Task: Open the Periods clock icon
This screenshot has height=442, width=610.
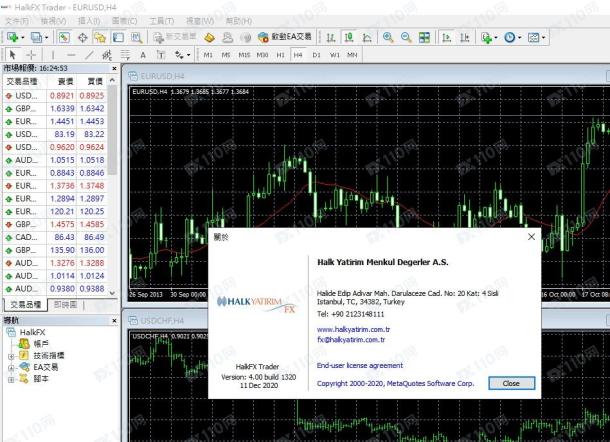Action: click(509, 37)
